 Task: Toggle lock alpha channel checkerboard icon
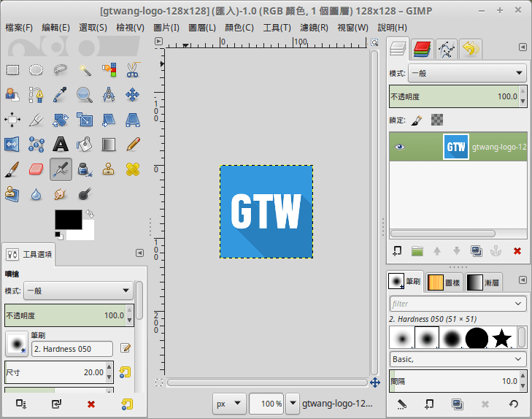(437, 120)
